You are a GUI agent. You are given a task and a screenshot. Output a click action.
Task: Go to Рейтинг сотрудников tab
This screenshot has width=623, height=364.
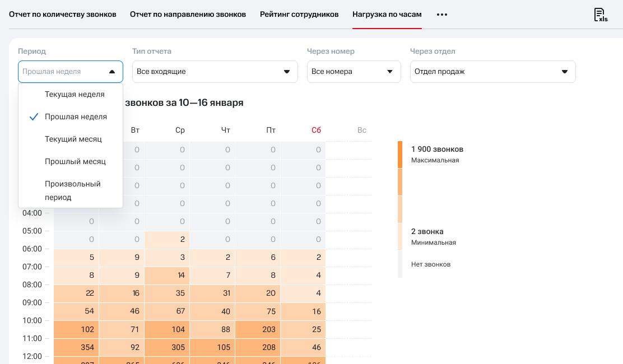click(299, 15)
